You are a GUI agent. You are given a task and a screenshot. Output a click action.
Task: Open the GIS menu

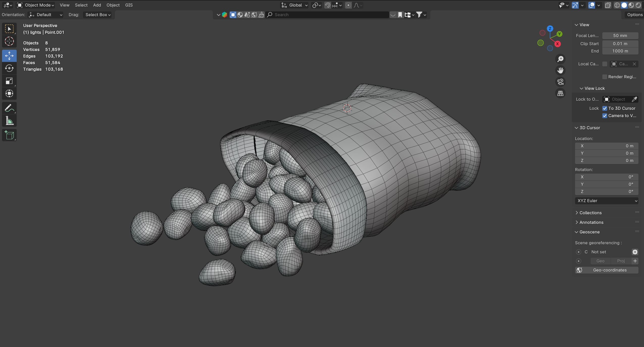click(x=129, y=5)
